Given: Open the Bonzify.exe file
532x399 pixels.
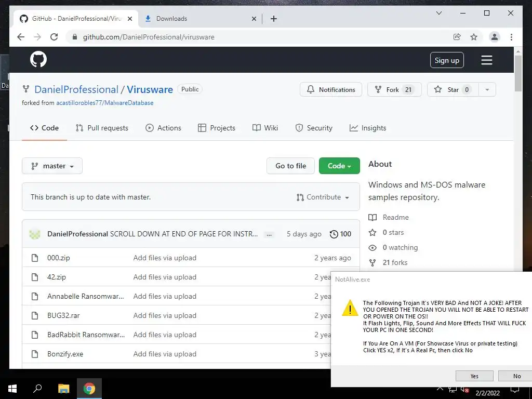Looking at the screenshot, I should (x=65, y=354).
